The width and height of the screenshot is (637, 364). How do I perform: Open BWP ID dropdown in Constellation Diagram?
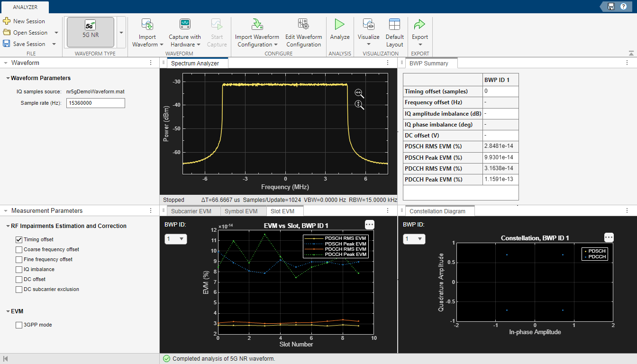click(414, 239)
